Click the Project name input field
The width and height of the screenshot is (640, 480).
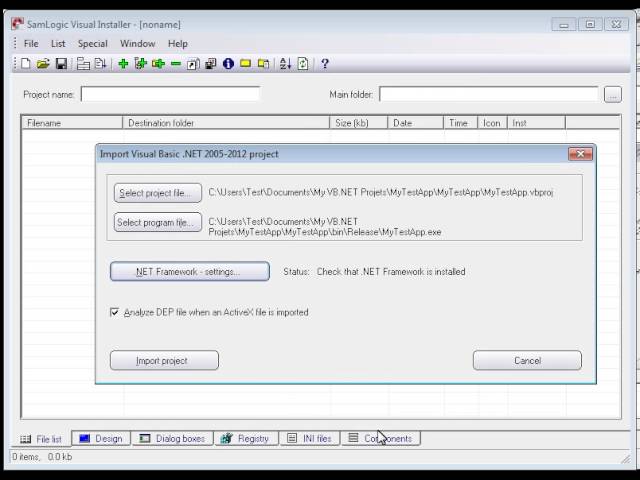tap(170, 94)
